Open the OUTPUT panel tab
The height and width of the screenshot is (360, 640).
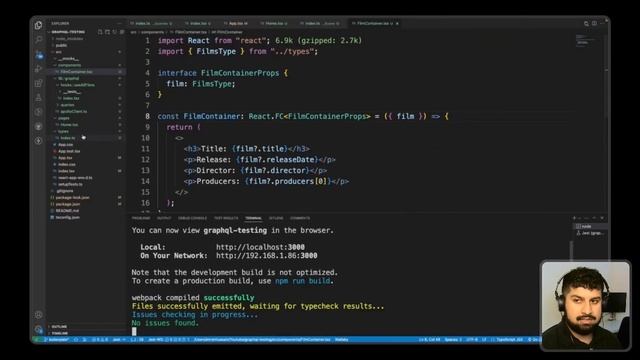(164, 218)
